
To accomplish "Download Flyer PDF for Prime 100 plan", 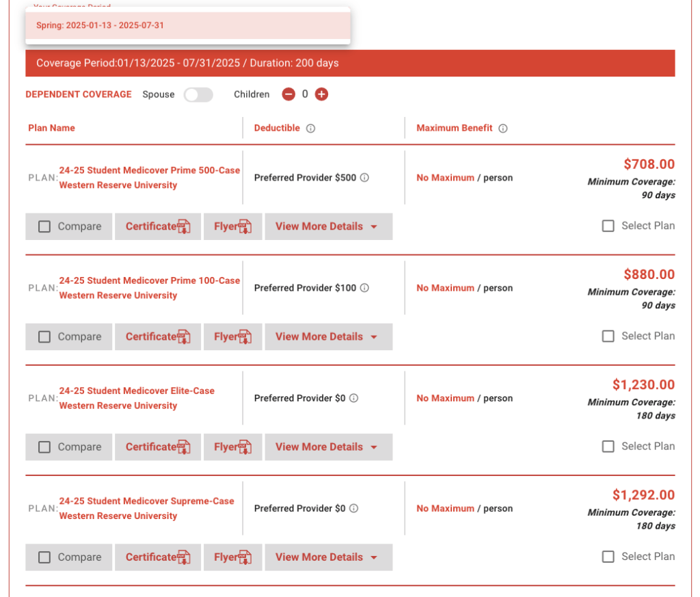I will click(x=232, y=336).
